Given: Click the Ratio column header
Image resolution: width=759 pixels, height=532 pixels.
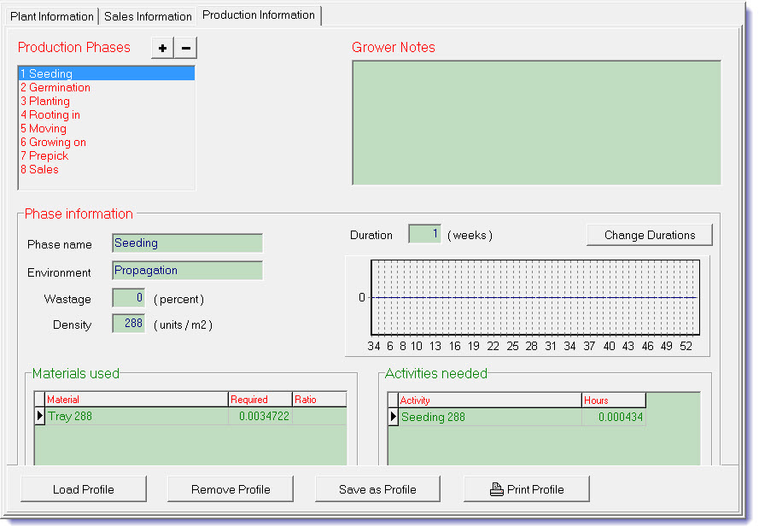Looking at the screenshot, I should tap(320, 400).
